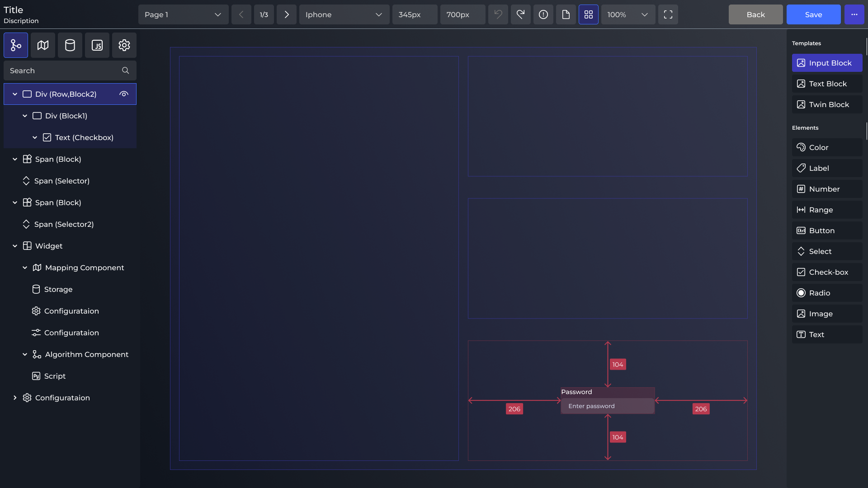Viewport: 868px width, 488px height.
Task: Select the Storage tree item
Action: click(x=70, y=289)
